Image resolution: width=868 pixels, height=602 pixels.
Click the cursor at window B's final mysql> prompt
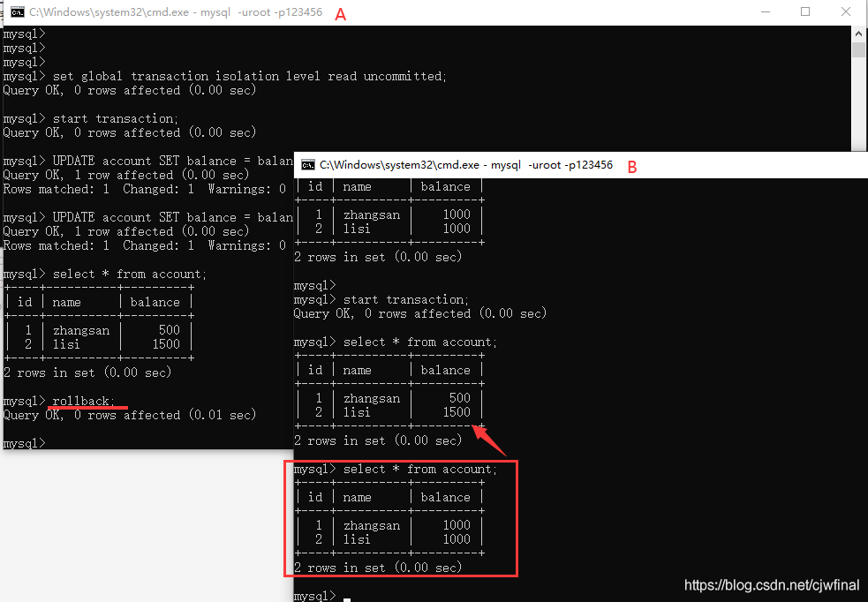[x=347, y=598]
